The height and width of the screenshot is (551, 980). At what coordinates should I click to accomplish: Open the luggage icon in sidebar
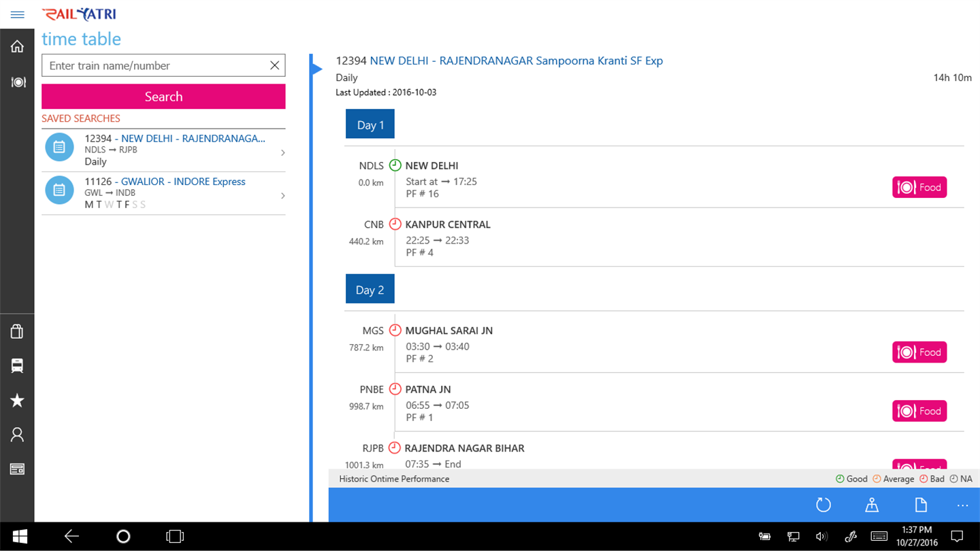click(x=17, y=331)
